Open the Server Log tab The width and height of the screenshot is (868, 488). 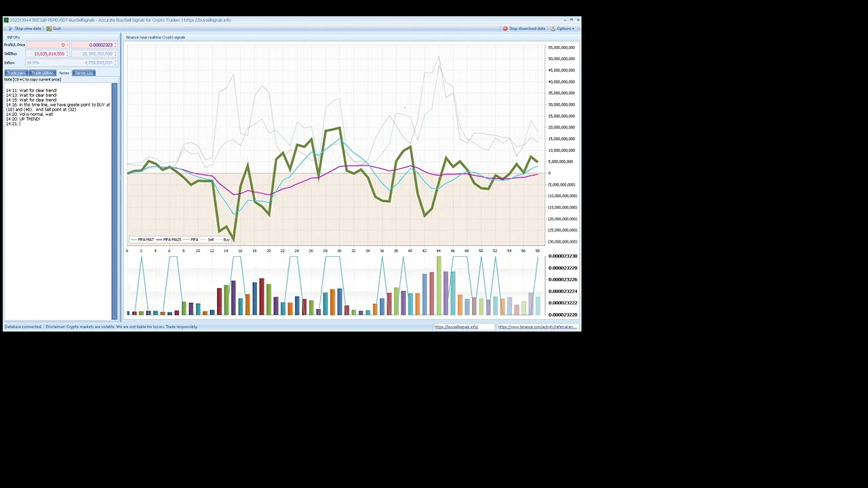tap(84, 73)
